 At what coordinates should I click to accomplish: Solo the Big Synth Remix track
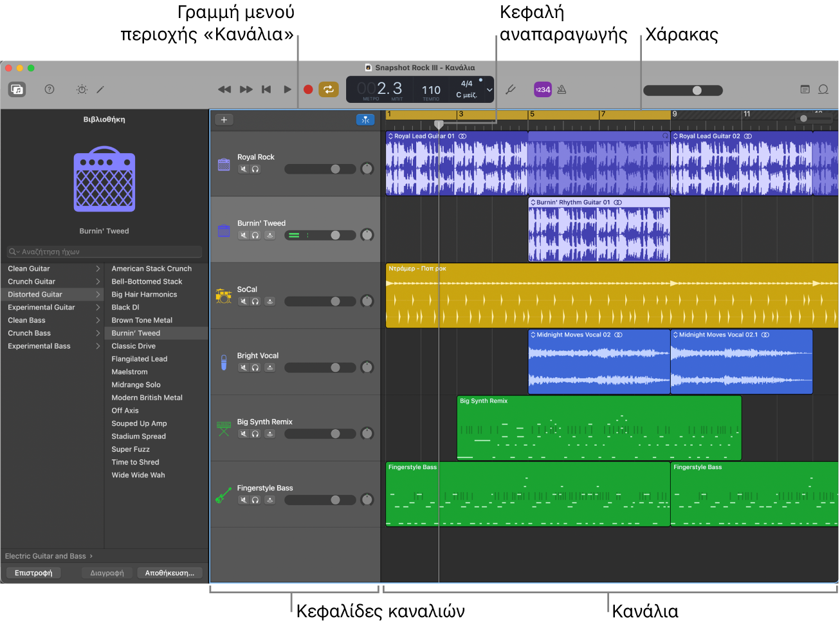(x=255, y=434)
